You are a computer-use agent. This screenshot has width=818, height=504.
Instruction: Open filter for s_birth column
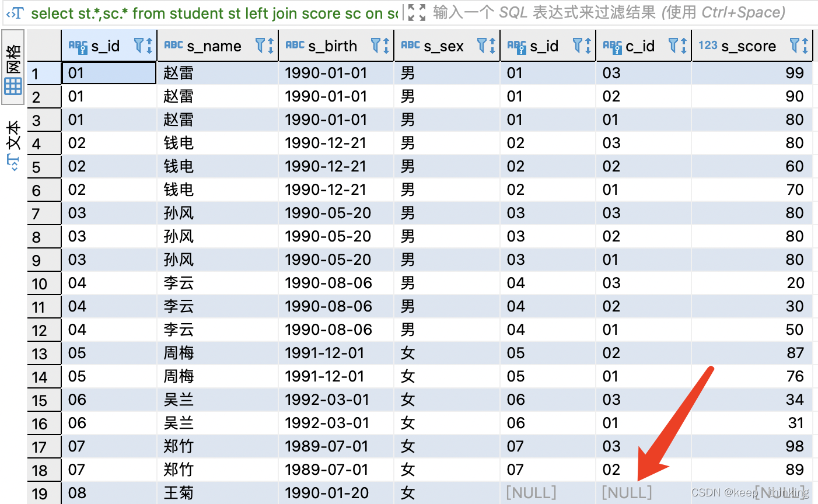(x=376, y=45)
